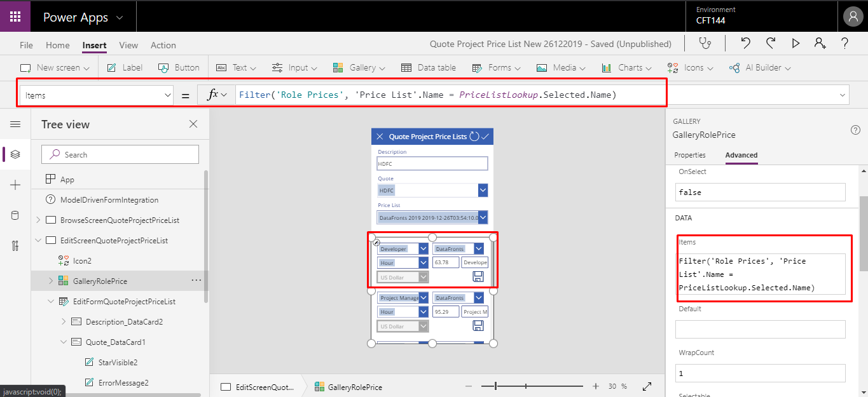The width and height of the screenshot is (868, 397).
Task: Open the app launcher waffle icon
Action: (15, 17)
